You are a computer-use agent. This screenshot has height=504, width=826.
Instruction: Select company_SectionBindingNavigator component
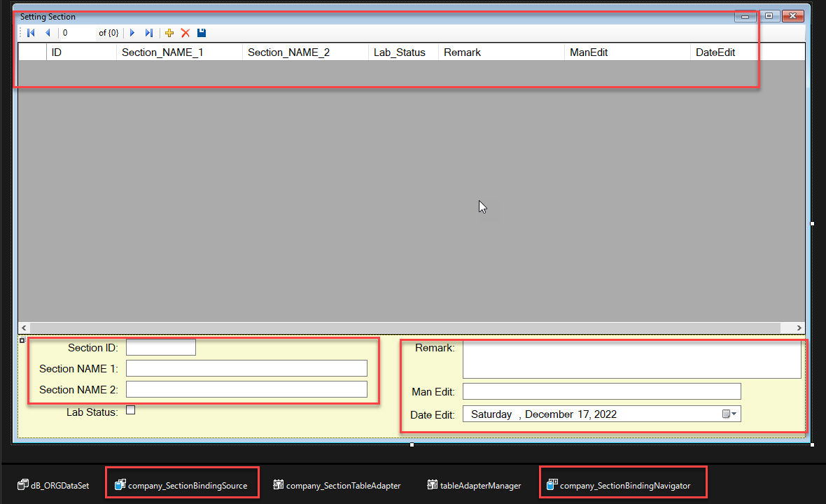tap(618, 485)
